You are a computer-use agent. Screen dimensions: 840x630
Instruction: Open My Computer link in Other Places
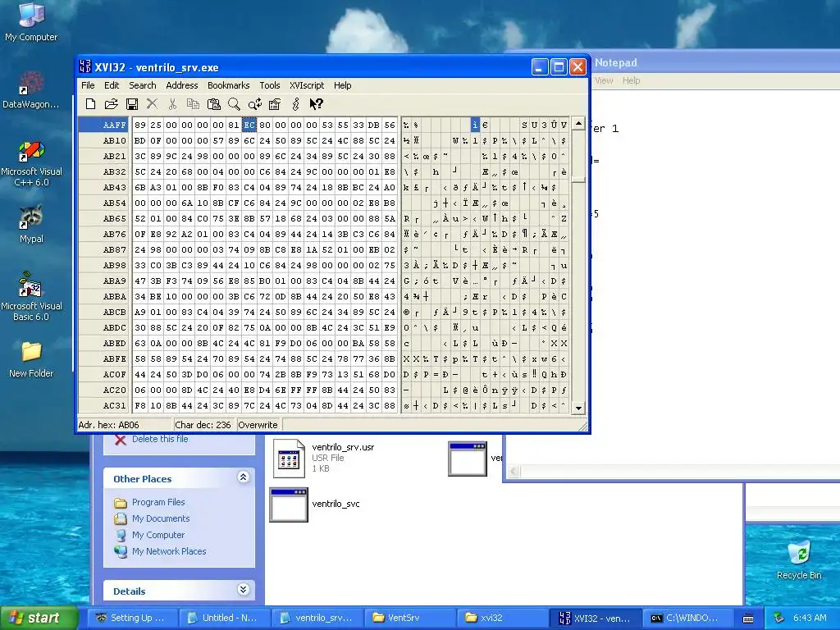[x=158, y=535]
